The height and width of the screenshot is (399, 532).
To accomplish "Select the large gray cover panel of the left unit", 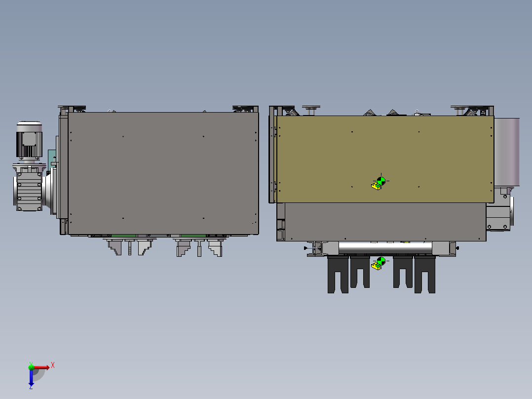I will 163,173.
